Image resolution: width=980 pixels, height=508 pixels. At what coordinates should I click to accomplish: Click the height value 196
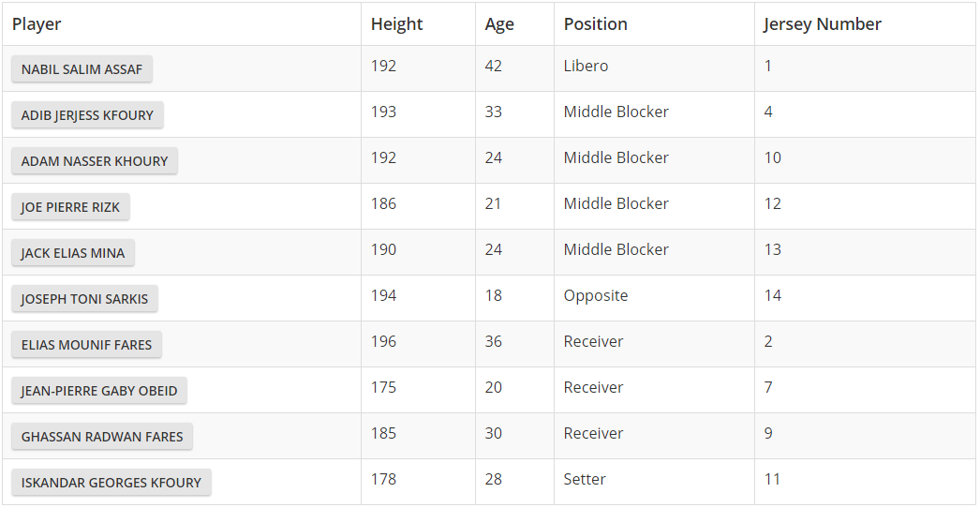click(383, 342)
